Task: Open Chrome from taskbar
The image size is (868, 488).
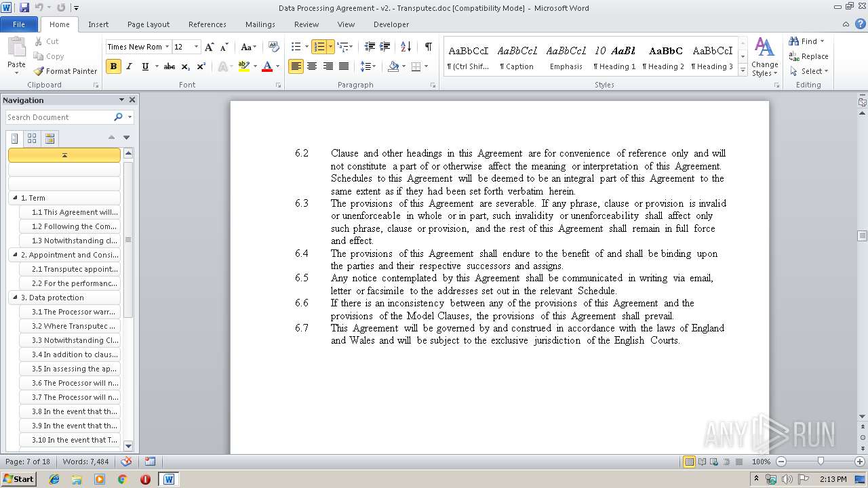Action: (123, 479)
